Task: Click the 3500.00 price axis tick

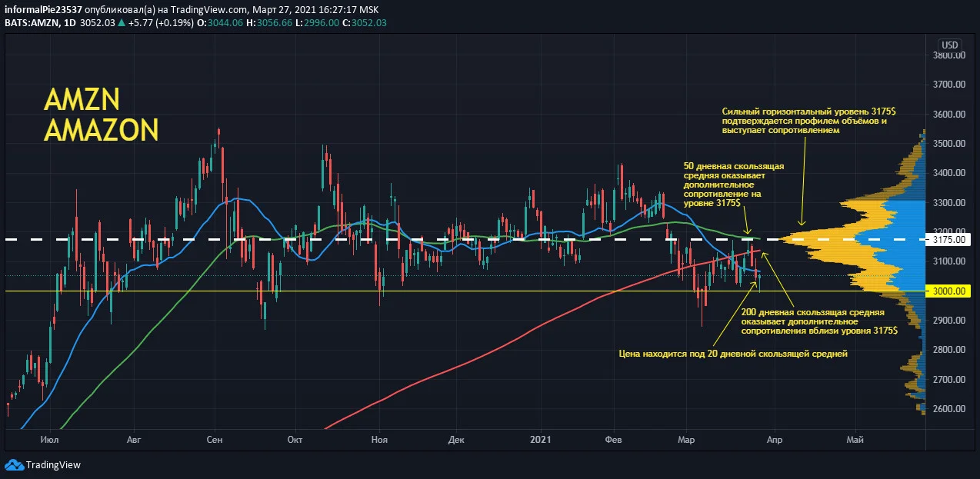Action: tap(948, 144)
